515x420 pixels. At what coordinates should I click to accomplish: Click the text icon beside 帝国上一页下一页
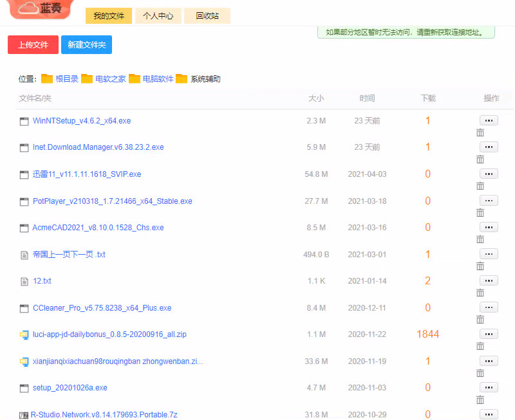(24, 255)
